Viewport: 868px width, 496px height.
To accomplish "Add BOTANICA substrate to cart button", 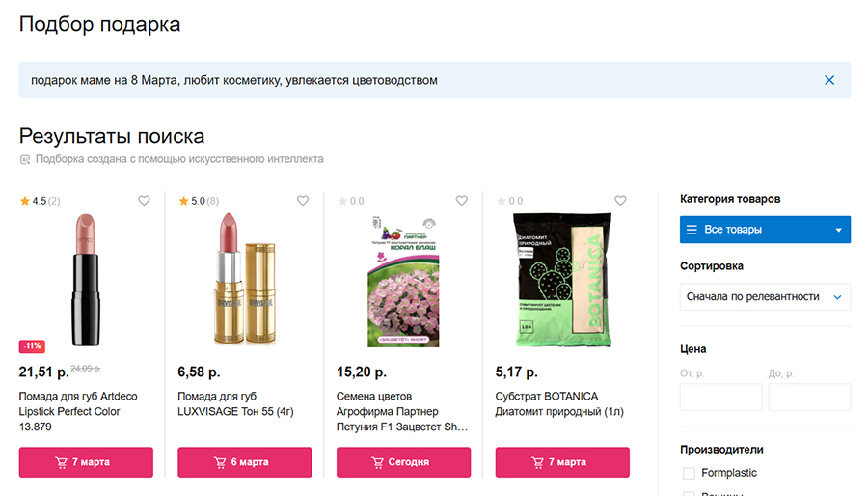I will pyautogui.click(x=562, y=462).
